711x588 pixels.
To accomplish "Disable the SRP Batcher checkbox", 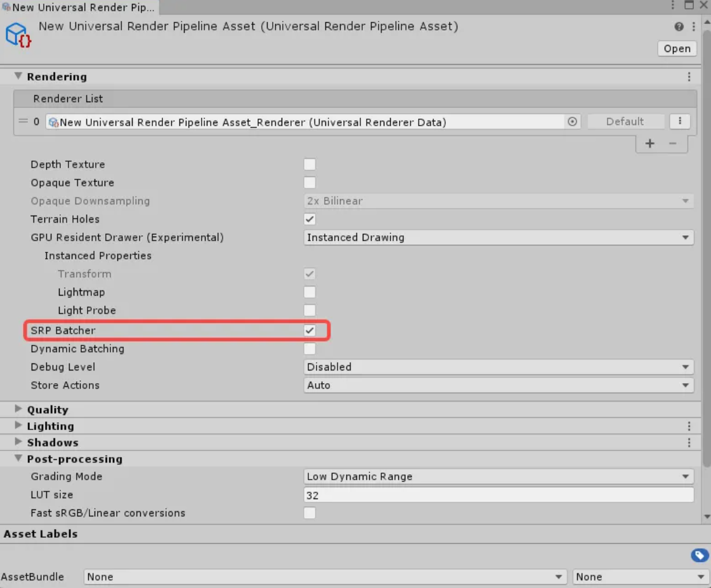I will tap(310, 330).
